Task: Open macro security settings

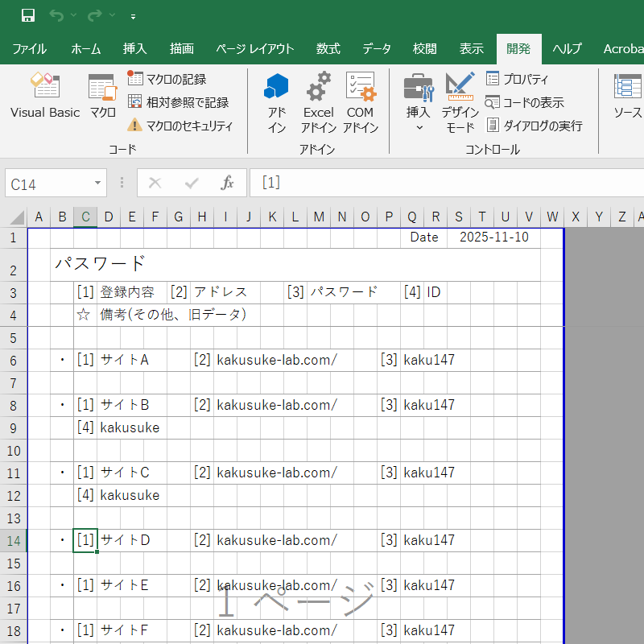Action: (x=180, y=126)
